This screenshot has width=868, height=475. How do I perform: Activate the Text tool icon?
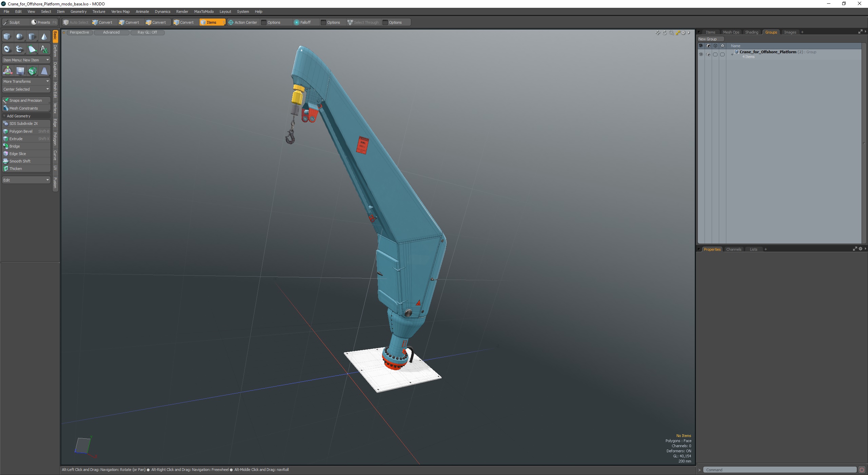pyautogui.click(x=44, y=49)
